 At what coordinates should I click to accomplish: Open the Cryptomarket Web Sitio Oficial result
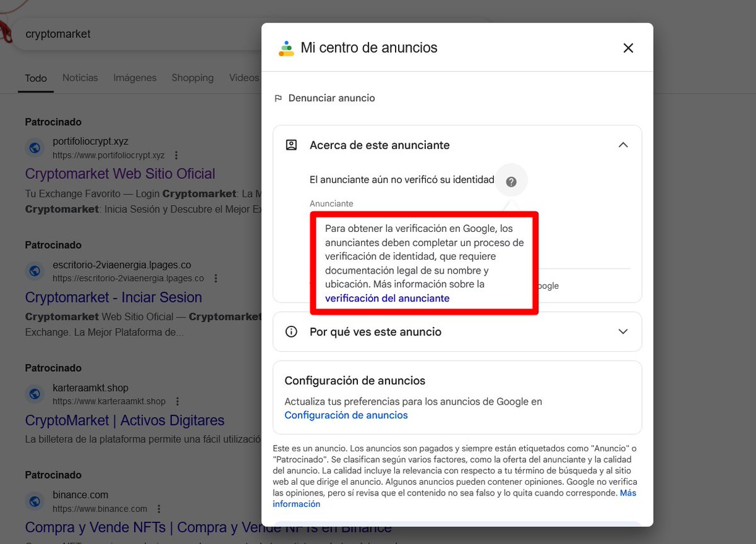(120, 174)
